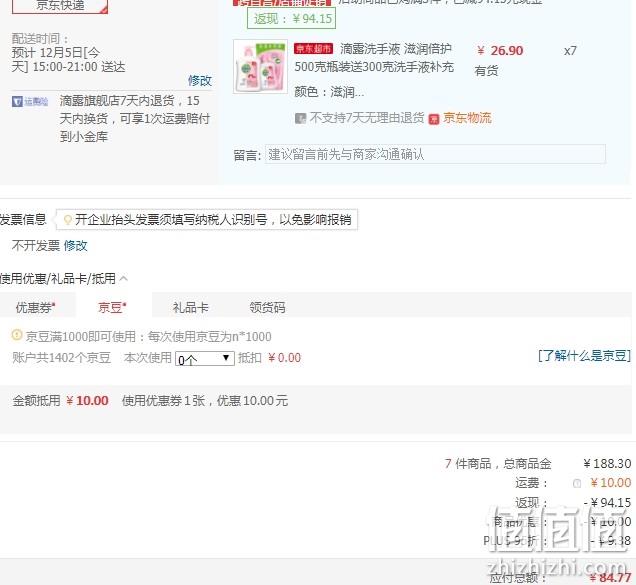Click the 运费险 shield icon
This screenshot has height=585, width=636.
(17, 101)
